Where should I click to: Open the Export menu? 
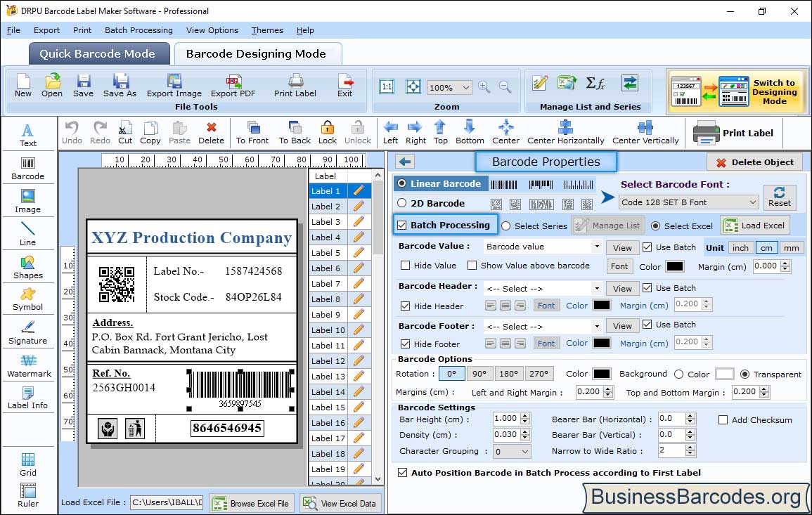(x=46, y=30)
